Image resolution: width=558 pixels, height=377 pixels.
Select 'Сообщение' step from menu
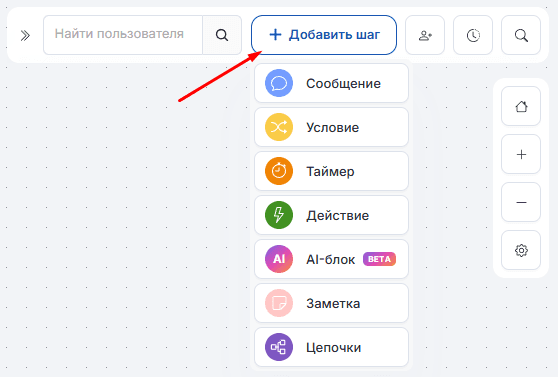tap(331, 83)
